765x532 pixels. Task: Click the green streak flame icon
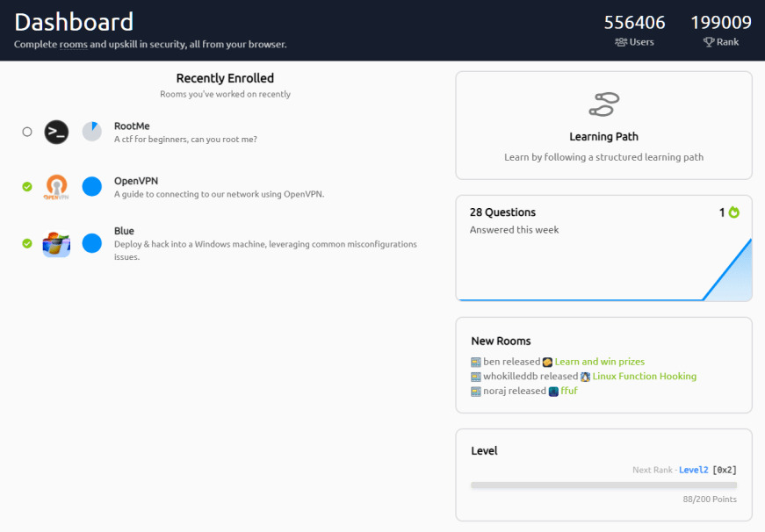[x=734, y=212]
